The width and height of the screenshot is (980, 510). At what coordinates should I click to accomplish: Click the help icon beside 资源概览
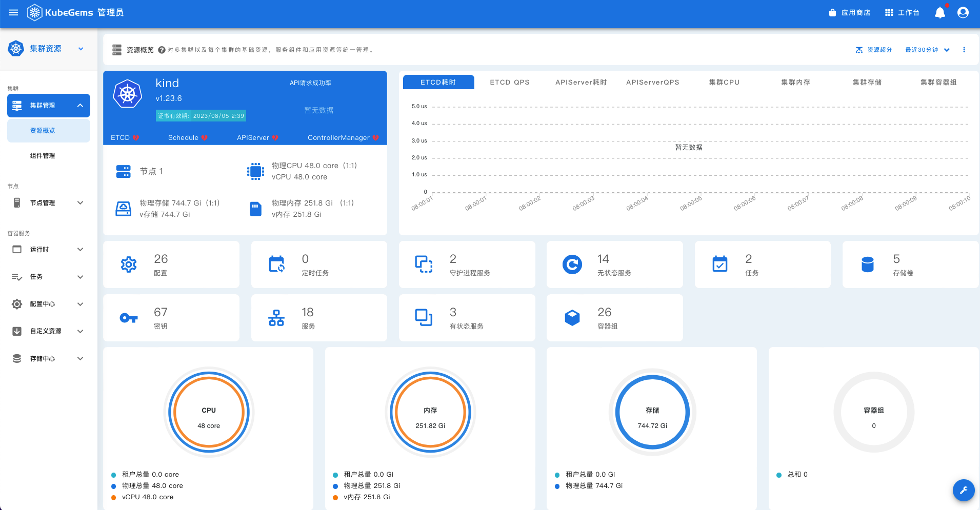pos(162,50)
